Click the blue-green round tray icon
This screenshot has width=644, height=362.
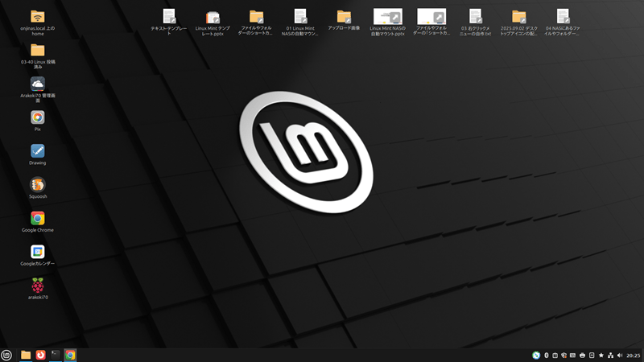[536, 356]
